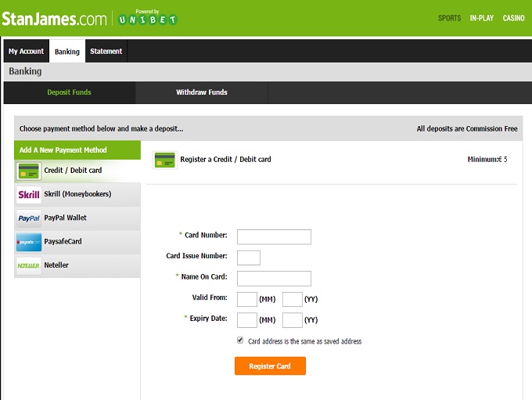Open the My Account tab

(26, 52)
